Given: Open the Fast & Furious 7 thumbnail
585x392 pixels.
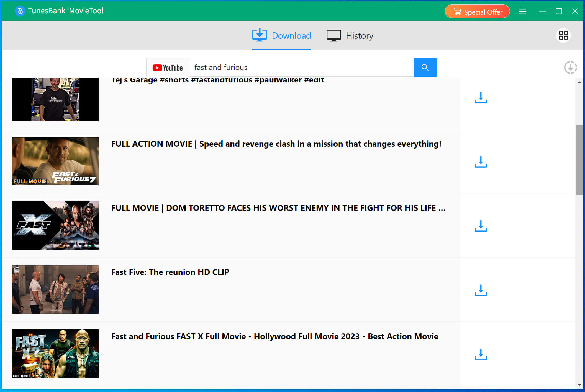Looking at the screenshot, I should (55, 161).
